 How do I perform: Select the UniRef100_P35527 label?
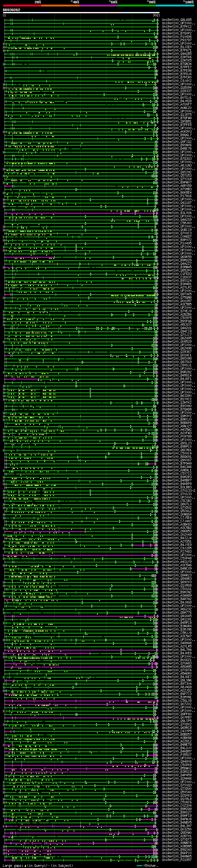177,755
